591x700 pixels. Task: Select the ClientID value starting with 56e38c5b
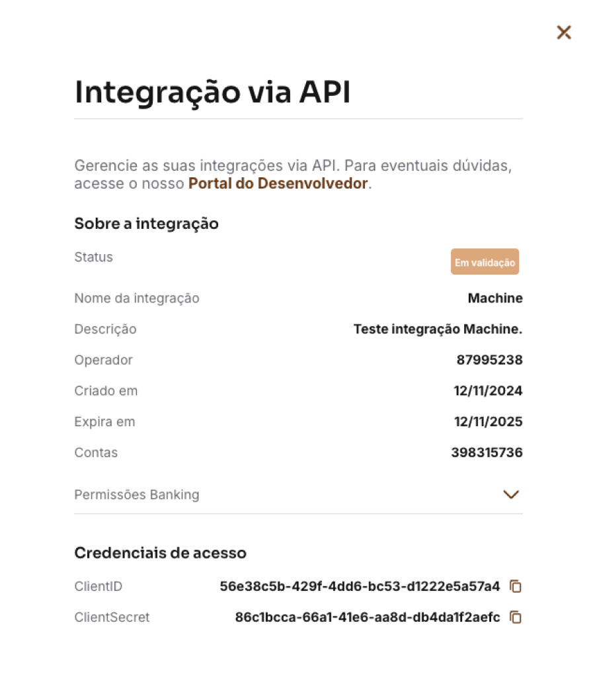[x=360, y=586]
